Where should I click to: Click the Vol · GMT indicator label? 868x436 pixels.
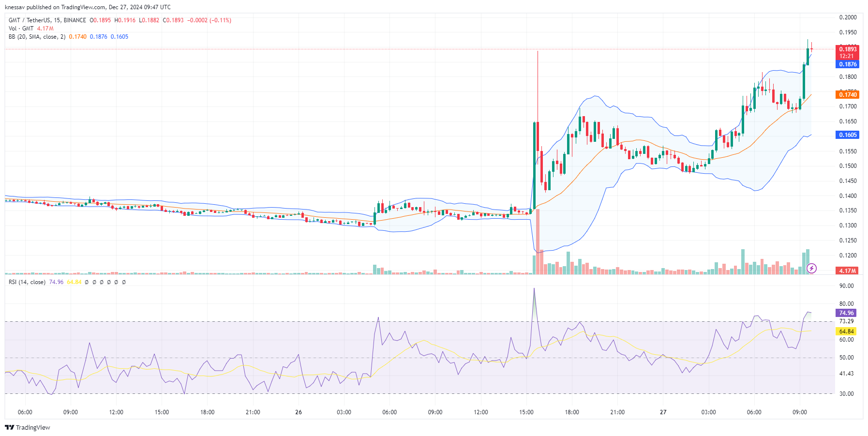coord(21,29)
